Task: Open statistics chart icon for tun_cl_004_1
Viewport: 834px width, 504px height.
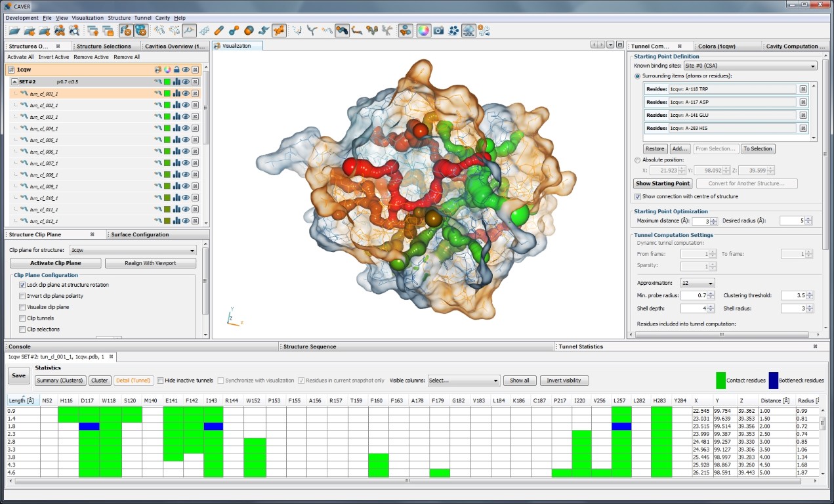Action: coord(177,129)
